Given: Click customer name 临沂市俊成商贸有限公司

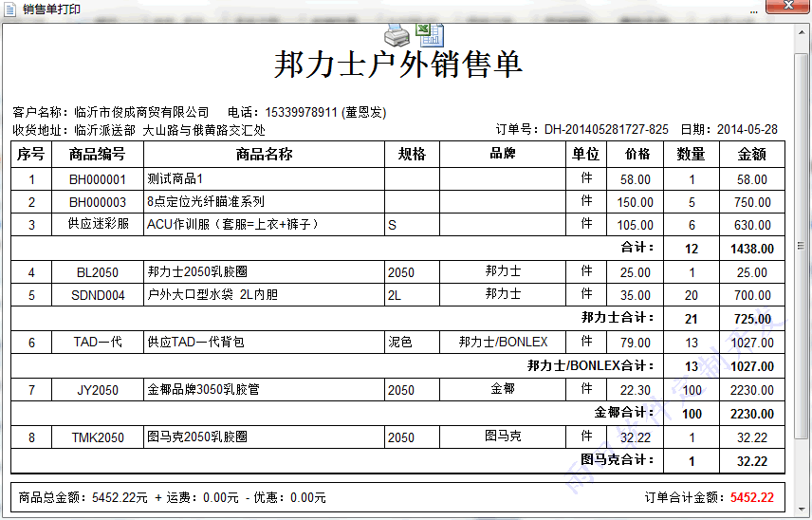Looking at the screenshot, I should point(141,112).
